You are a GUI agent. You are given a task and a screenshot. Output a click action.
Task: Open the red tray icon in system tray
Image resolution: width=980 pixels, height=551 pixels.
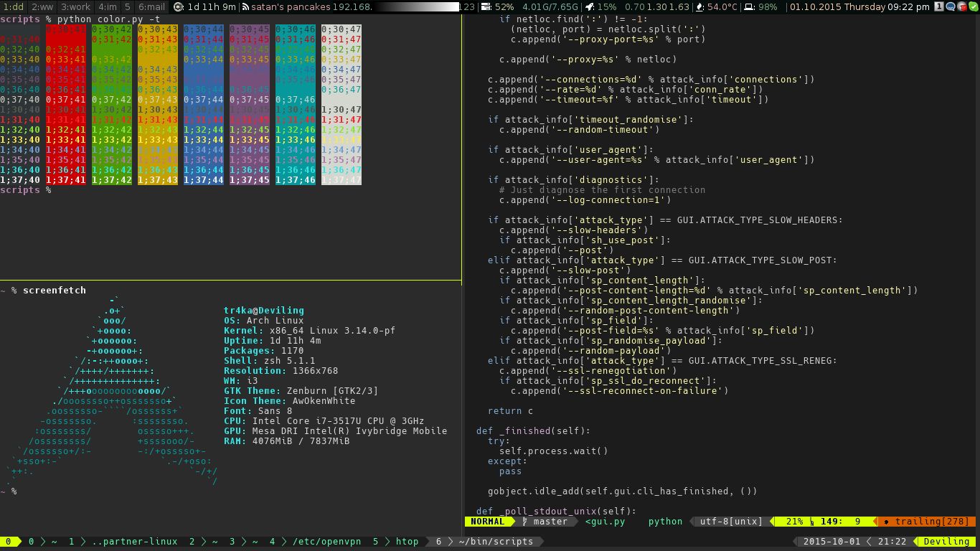point(961,6)
